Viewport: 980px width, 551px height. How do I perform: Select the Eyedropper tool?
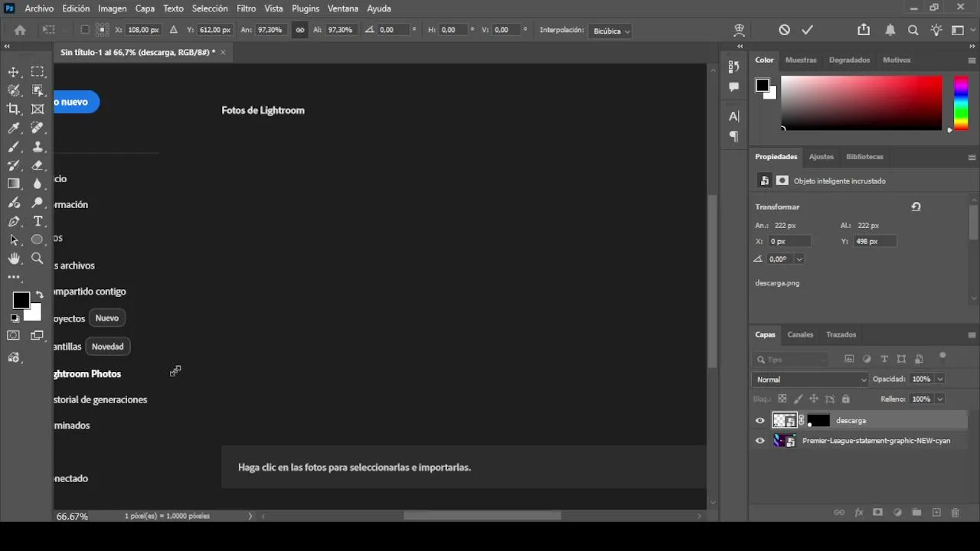[x=14, y=128]
